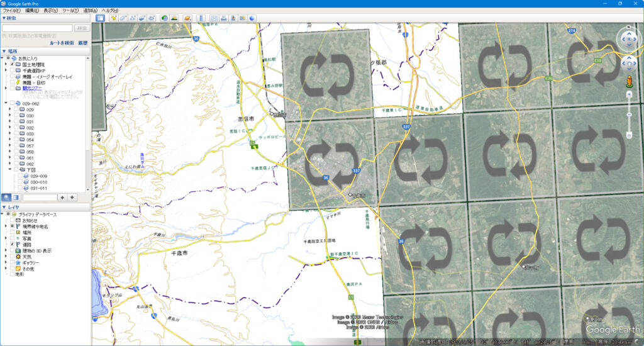Image resolution: width=644 pixels, height=346 pixels.
Task: Select the Add Path tool
Action: (132, 18)
